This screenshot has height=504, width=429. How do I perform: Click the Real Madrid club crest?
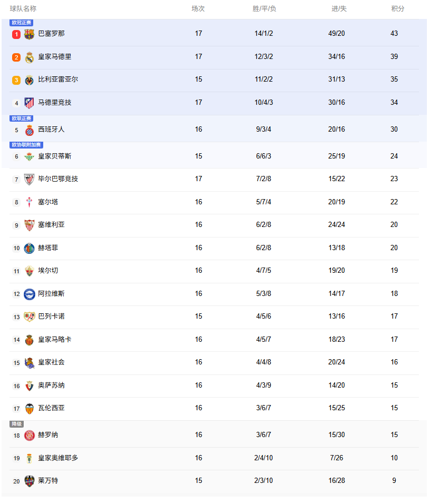point(30,57)
